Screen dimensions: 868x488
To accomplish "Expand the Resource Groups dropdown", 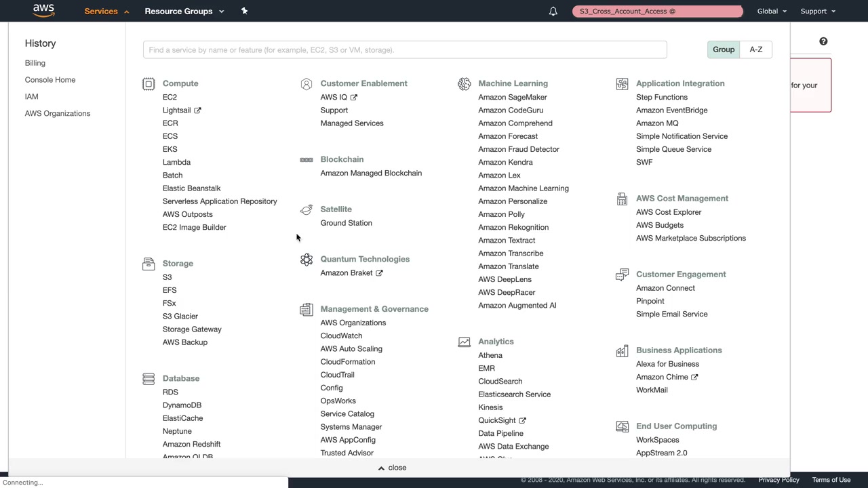I will [184, 11].
